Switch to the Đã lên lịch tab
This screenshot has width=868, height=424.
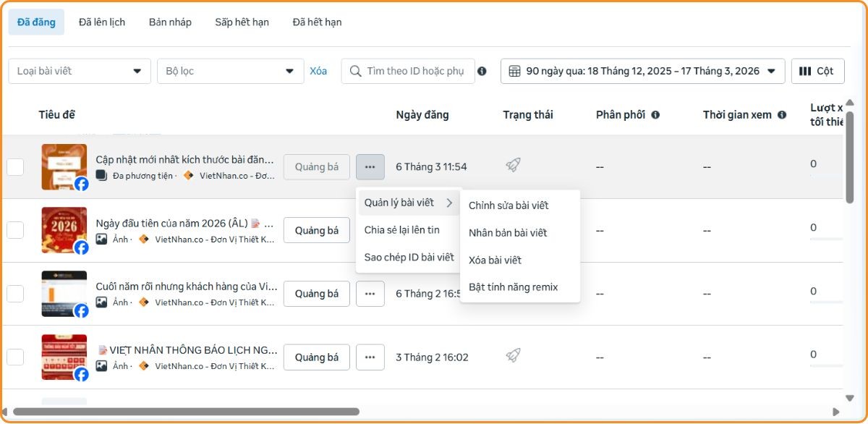pyautogui.click(x=102, y=22)
